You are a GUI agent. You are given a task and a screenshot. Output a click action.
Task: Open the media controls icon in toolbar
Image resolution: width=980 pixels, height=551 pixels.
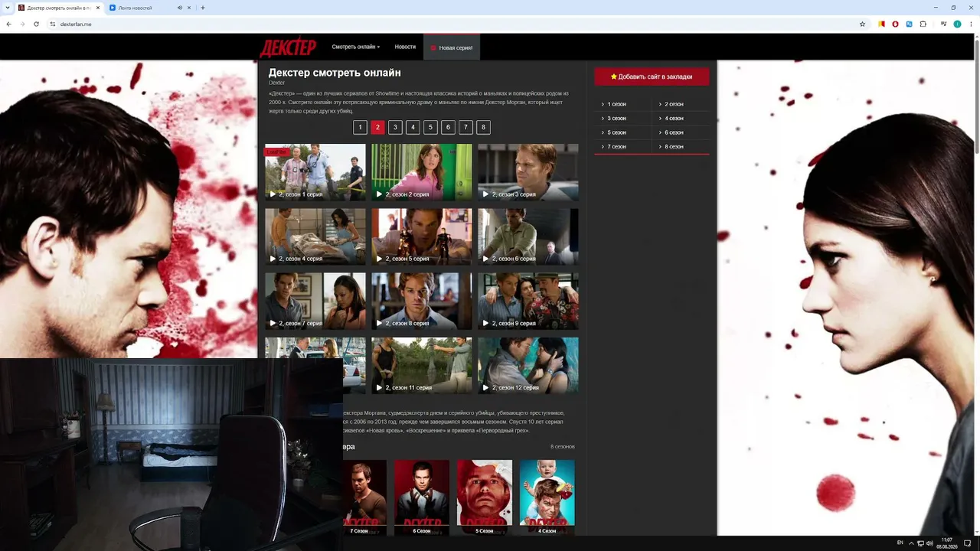[x=942, y=24]
